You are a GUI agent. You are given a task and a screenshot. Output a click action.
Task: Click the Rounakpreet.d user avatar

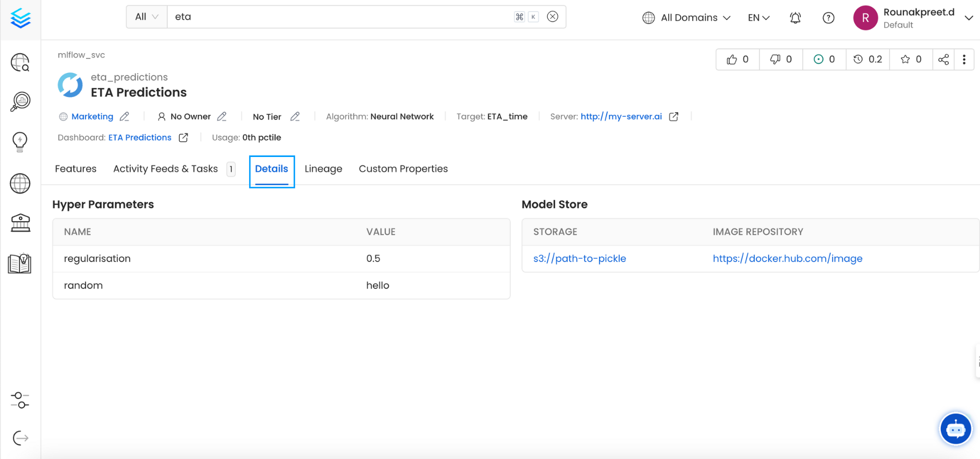point(865,18)
